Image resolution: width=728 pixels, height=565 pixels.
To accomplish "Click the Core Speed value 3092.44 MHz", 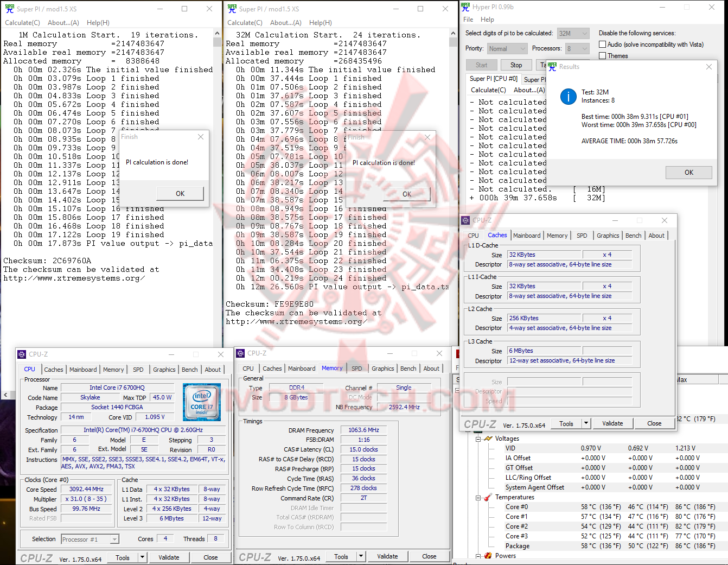I will pyautogui.click(x=86, y=489).
